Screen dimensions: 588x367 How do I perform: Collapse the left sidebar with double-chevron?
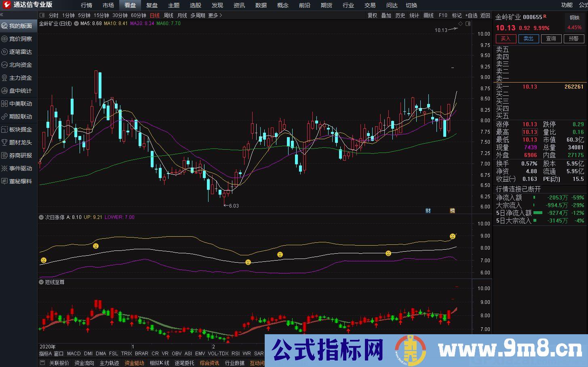click(2, 15)
